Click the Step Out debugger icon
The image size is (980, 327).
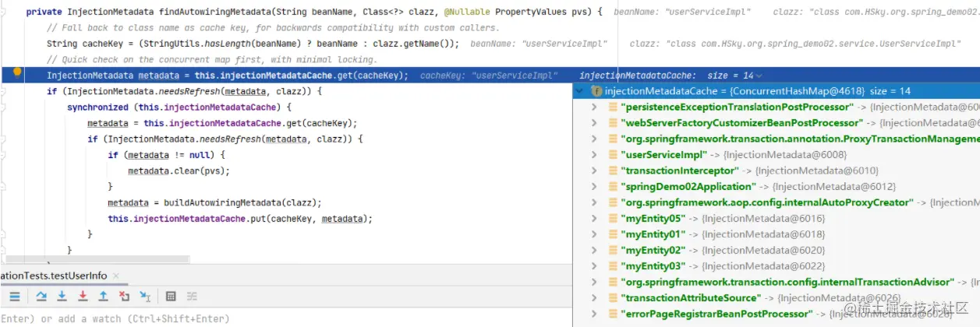(x=103, y=297)
